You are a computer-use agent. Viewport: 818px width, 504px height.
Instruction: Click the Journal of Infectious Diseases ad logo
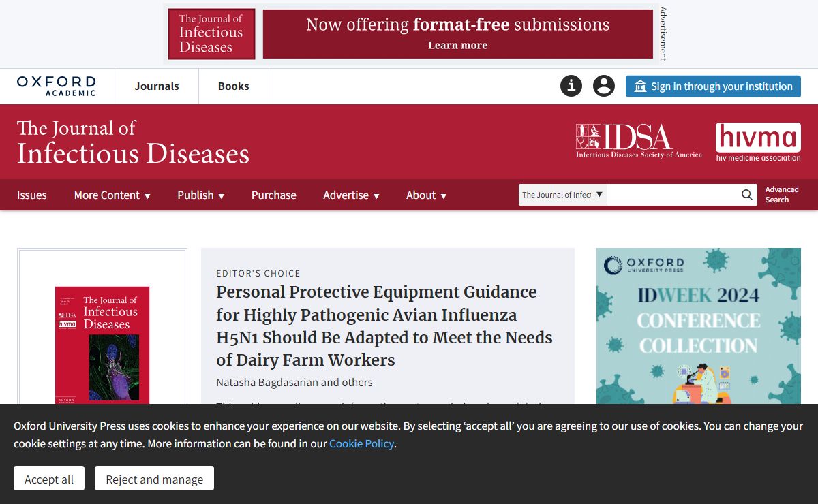point(212,34)
